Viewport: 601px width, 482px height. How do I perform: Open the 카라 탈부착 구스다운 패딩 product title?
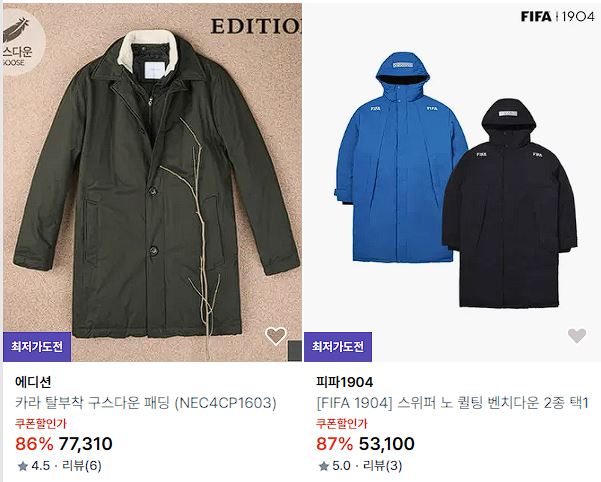146,403
